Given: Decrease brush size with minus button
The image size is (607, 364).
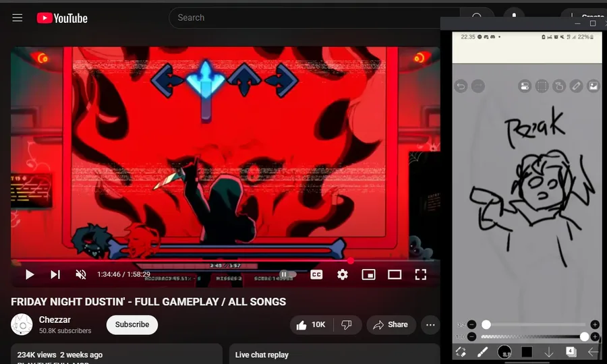Looking at the screenshot, I should pos(471,324).
